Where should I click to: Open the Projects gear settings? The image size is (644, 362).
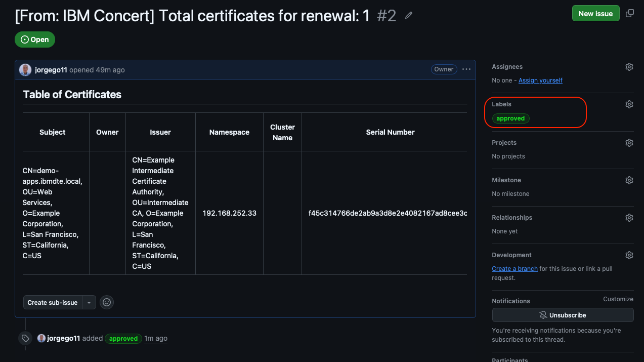pyautogui.click(x=629, y=143)
